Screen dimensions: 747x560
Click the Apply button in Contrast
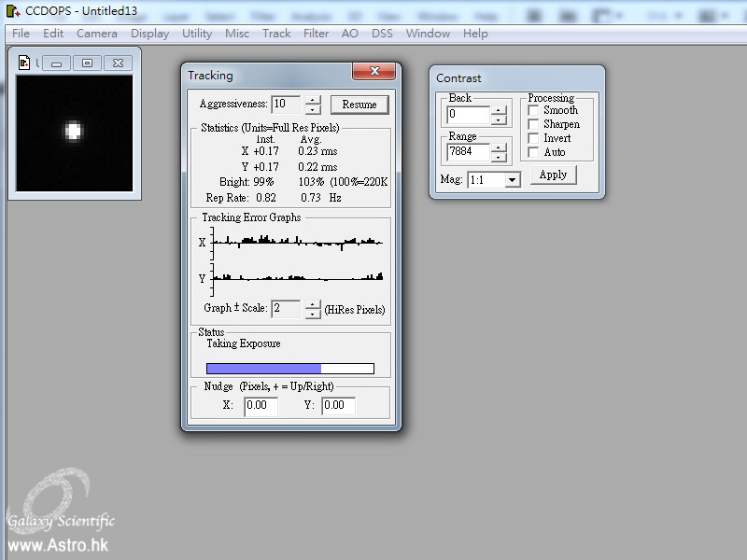(554, 175)
